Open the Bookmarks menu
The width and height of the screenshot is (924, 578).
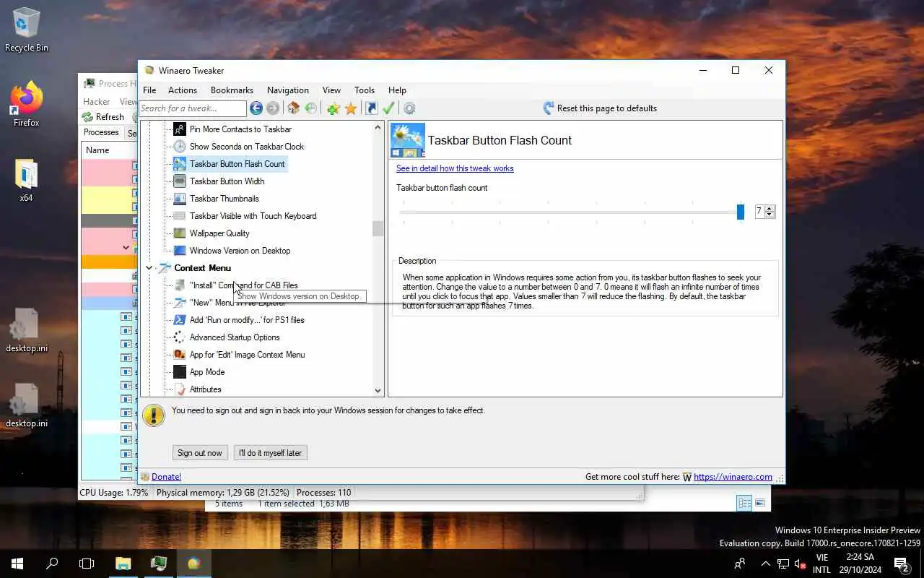232,90
